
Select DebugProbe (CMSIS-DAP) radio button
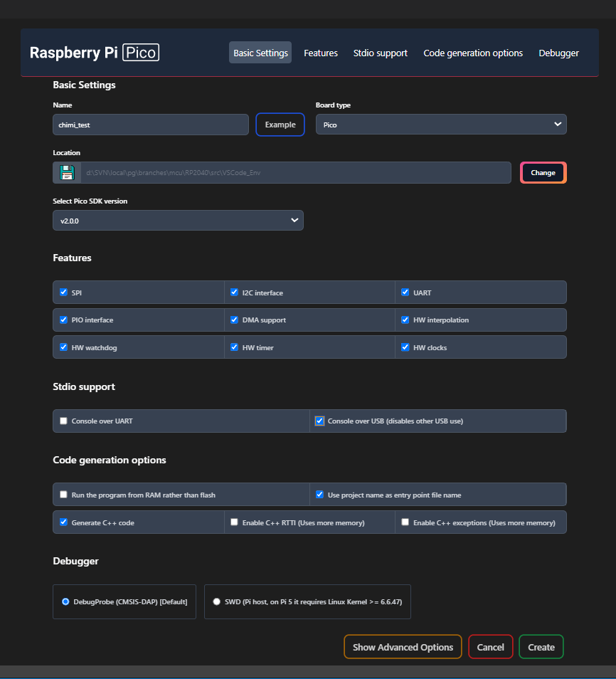coord(65,601)
